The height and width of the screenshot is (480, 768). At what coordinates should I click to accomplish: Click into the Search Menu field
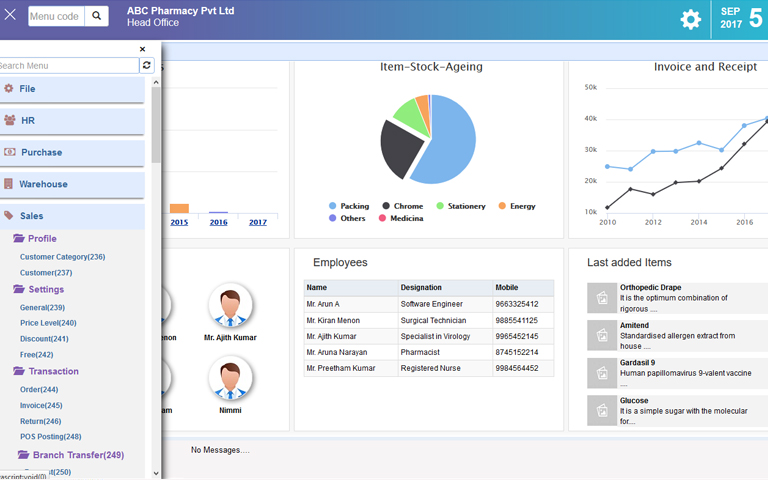click(x=69, y=66)
